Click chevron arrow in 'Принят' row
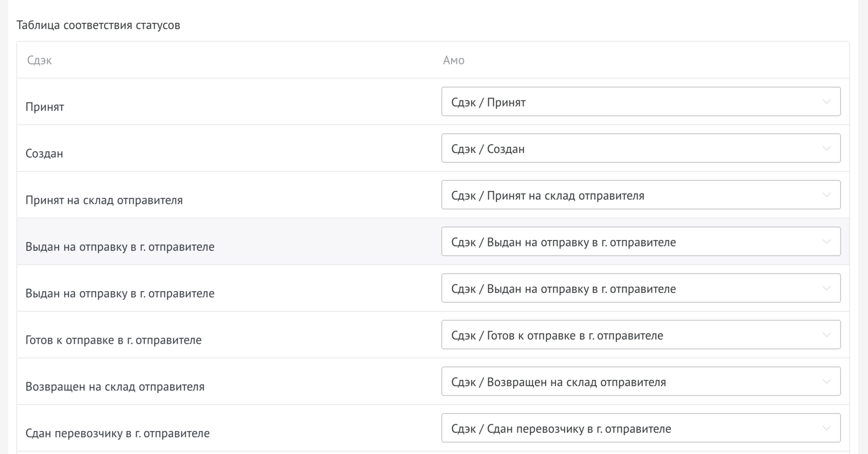The height and width of the screenshot is (454, 868). (826, 102)
